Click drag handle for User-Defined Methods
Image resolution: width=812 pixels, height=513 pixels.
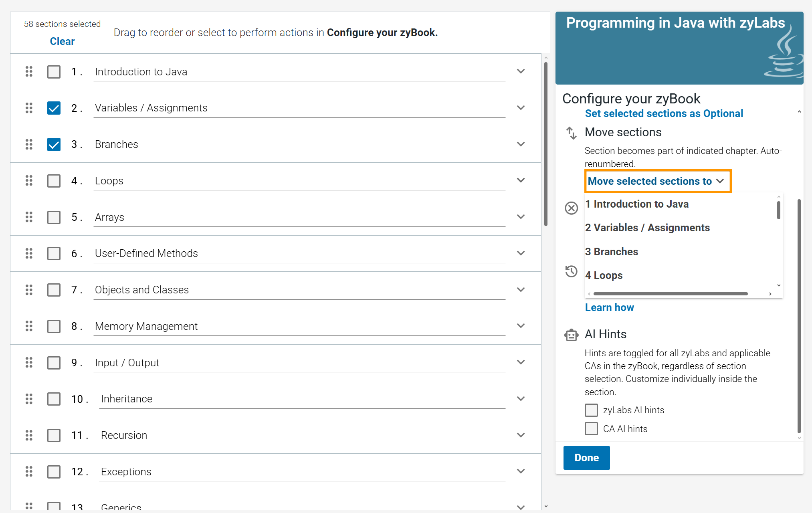(x=29, y=253)
